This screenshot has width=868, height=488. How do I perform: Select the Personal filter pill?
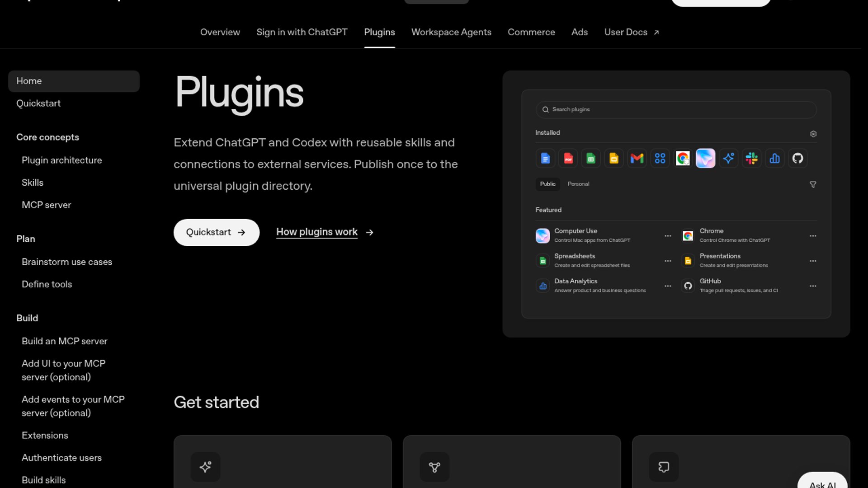(578, 184)
